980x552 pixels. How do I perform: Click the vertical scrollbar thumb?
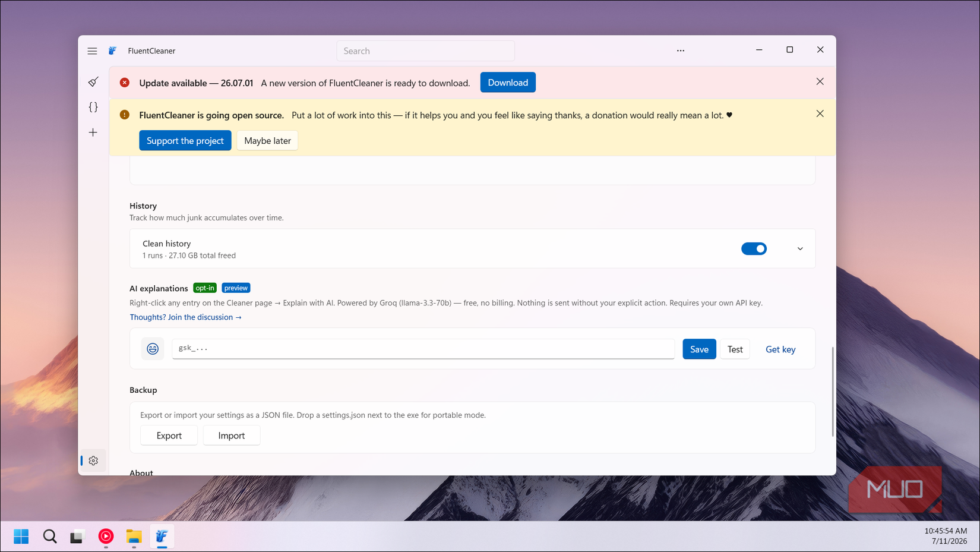[833, 392]
